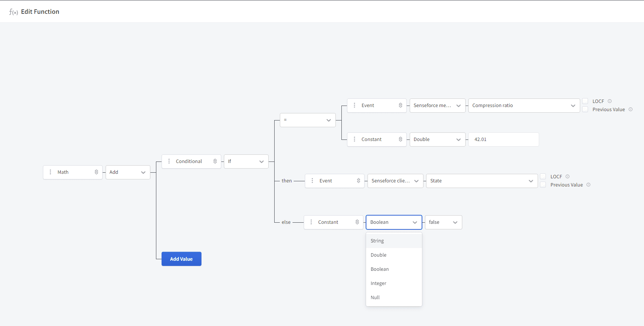Click the 'then' branch label
Image resolution: width=644 pixels, height=326 pixels.
287,181
